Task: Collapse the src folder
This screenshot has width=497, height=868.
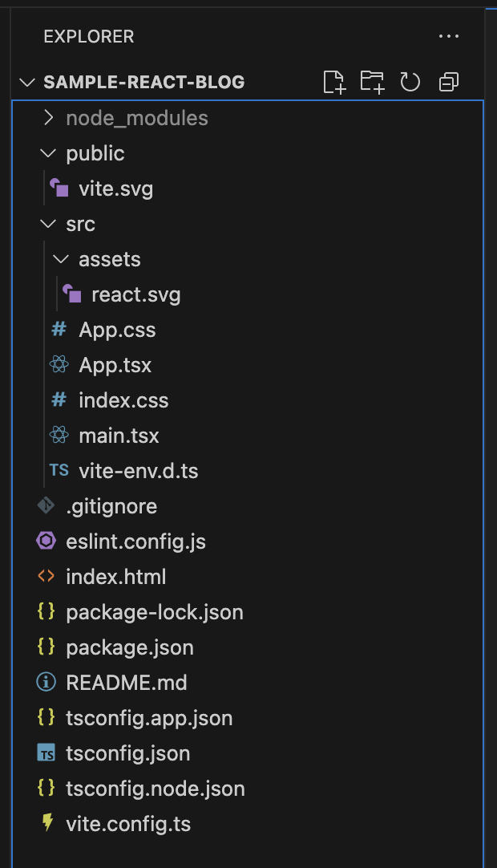Action: pyautogui.click(x=49, y=224)
